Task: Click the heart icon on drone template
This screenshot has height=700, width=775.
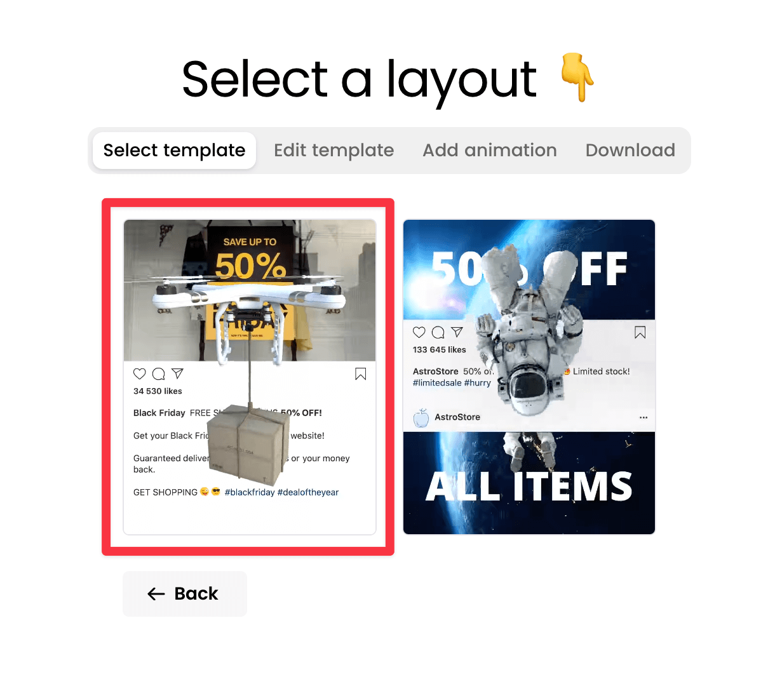Action: [140, 374]
